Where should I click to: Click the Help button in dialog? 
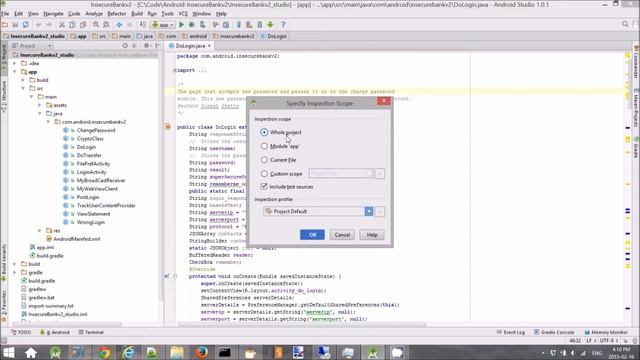(372, 235)
